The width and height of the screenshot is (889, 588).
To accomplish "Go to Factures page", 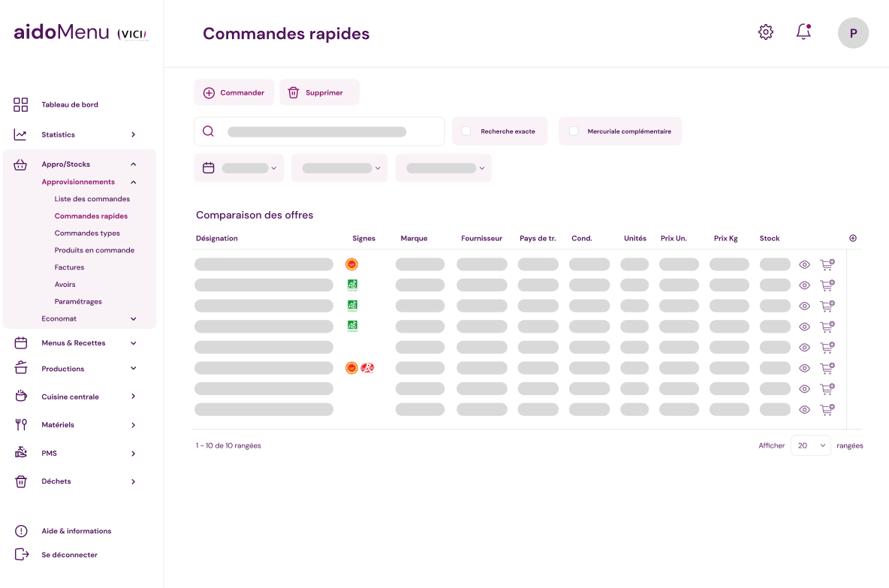I will (69, 267).
